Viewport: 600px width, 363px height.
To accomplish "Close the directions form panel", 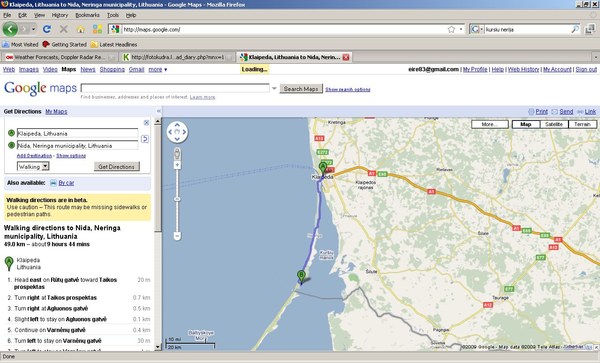I will [146, 123].
